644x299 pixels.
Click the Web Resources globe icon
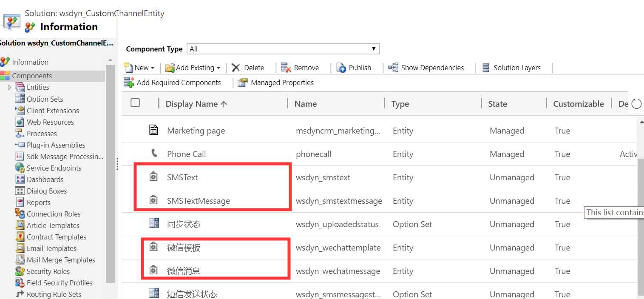pyautogui.click(x=20, y=122)
